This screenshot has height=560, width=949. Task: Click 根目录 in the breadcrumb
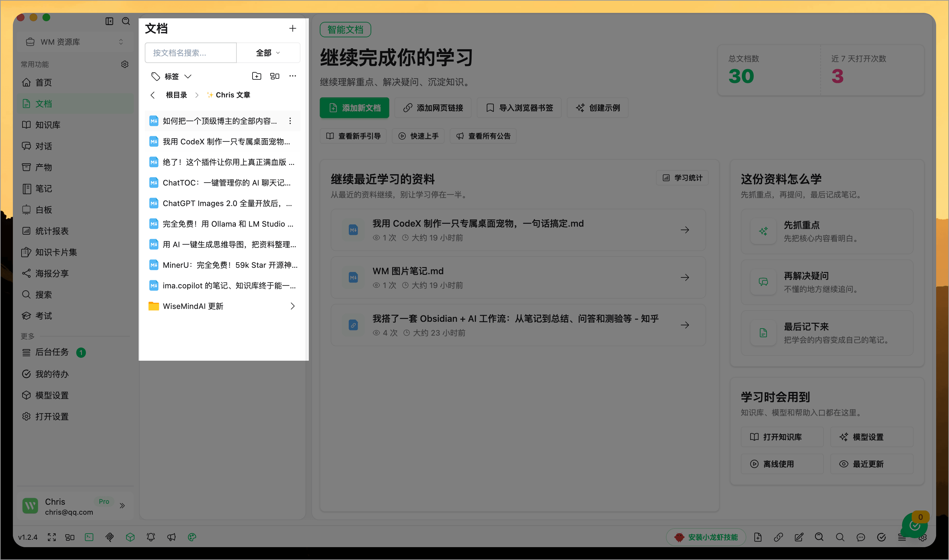pos(176,95)
